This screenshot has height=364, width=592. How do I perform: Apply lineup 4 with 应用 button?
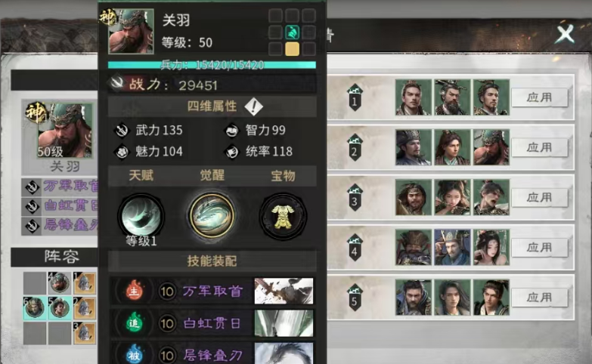point(540,248)
